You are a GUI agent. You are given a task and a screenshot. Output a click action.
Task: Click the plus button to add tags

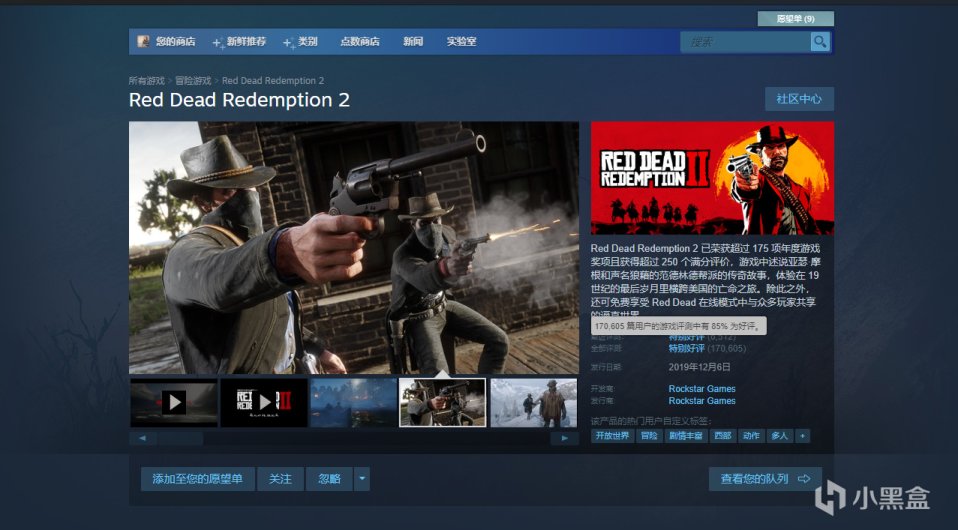click(x=802, y=436)
